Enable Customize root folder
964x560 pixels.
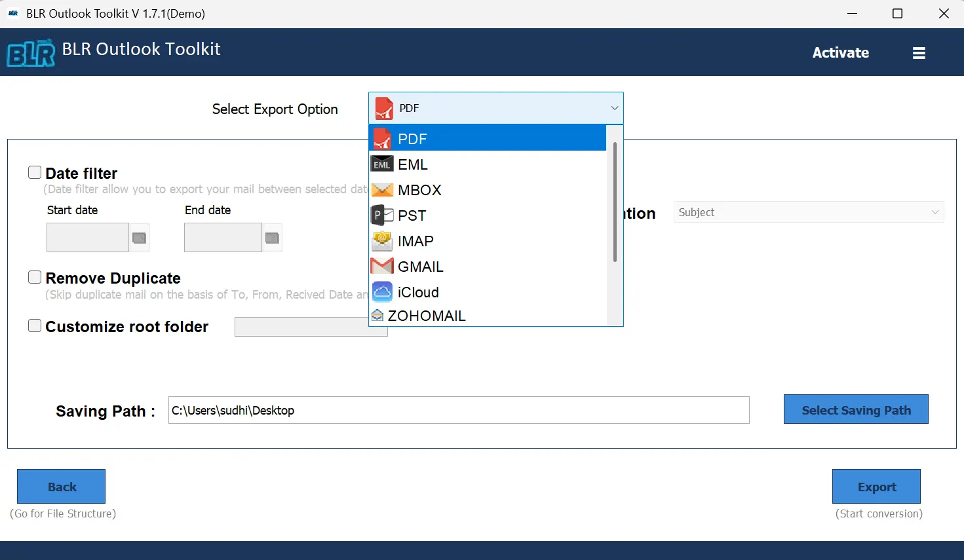point(35,325)
